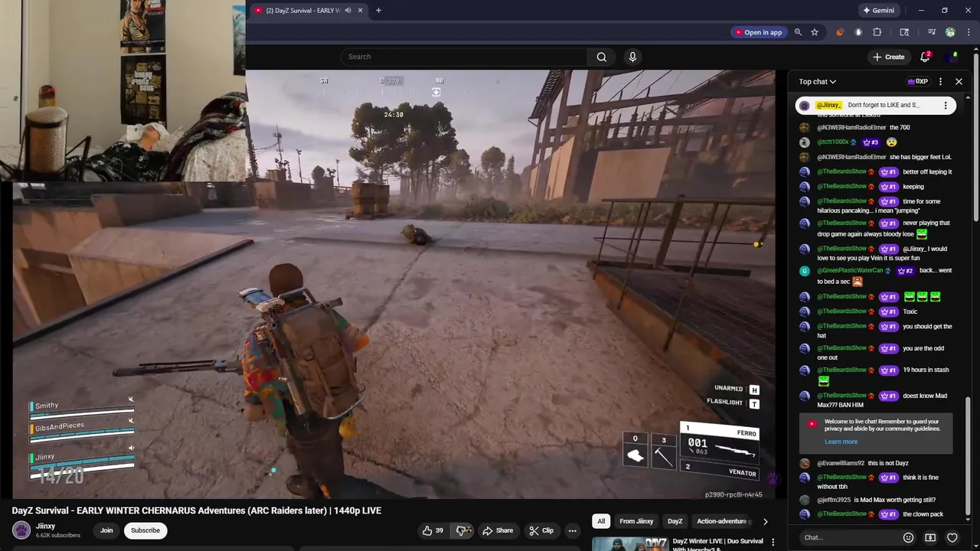Subscribe to the Jiinxy channel
Image resolution: width=980 pixels, height=551 pixels.
pyautogui.click(x=145, y=530)
